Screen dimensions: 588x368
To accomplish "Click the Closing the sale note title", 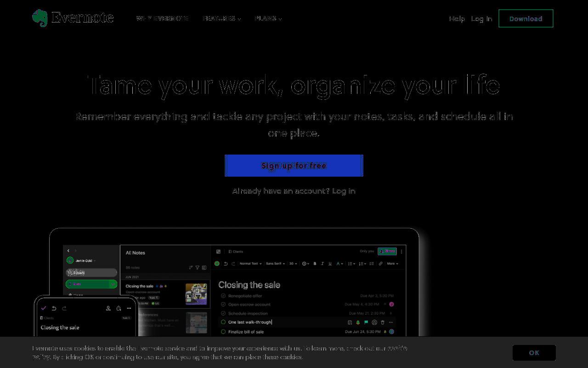I will tap(249, 285).
